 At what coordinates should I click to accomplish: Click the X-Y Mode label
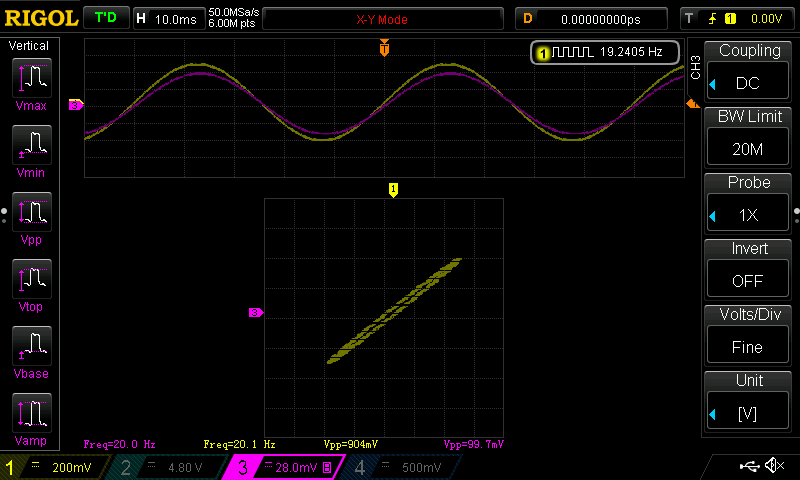pos(382,20)
